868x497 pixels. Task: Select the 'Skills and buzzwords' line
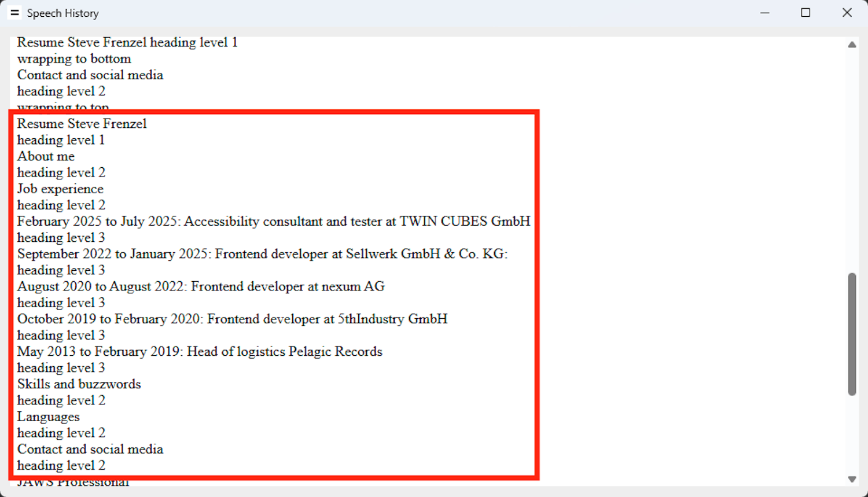point(79,384)
